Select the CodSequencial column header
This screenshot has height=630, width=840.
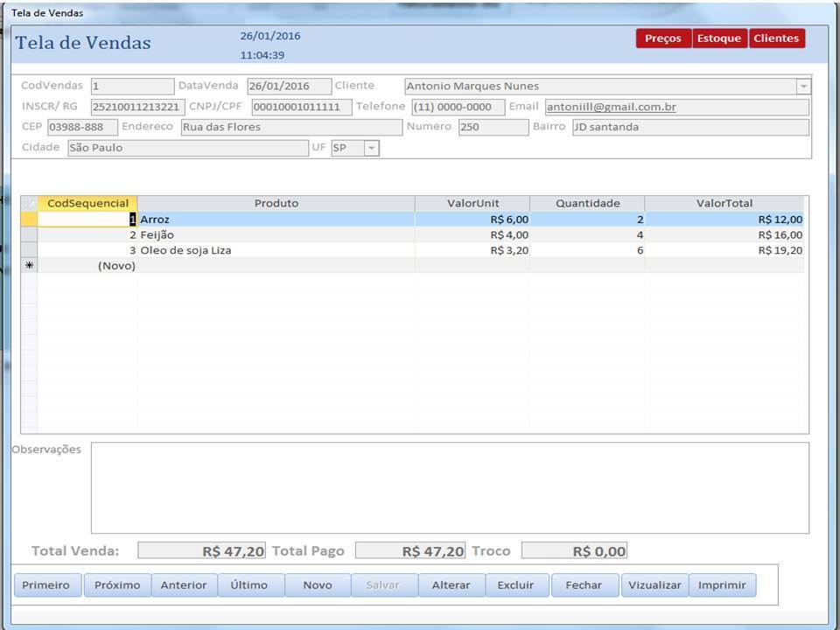87,204
